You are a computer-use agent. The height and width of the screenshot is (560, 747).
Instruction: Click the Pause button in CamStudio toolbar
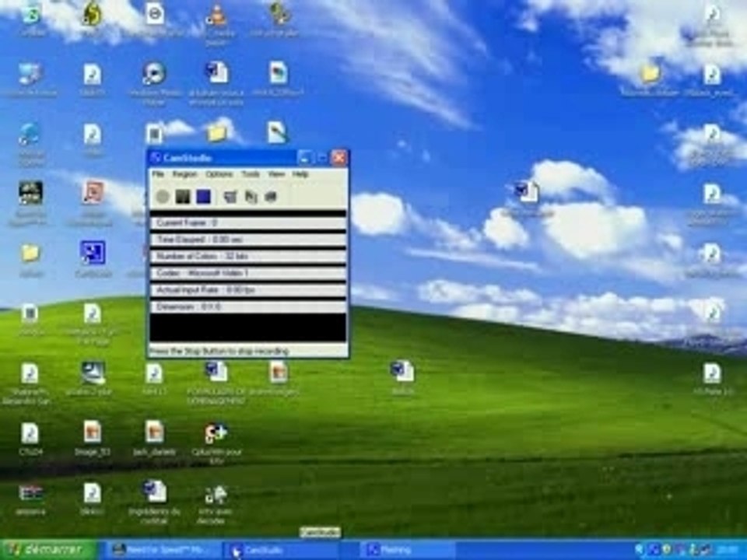(x=183, y=196)
